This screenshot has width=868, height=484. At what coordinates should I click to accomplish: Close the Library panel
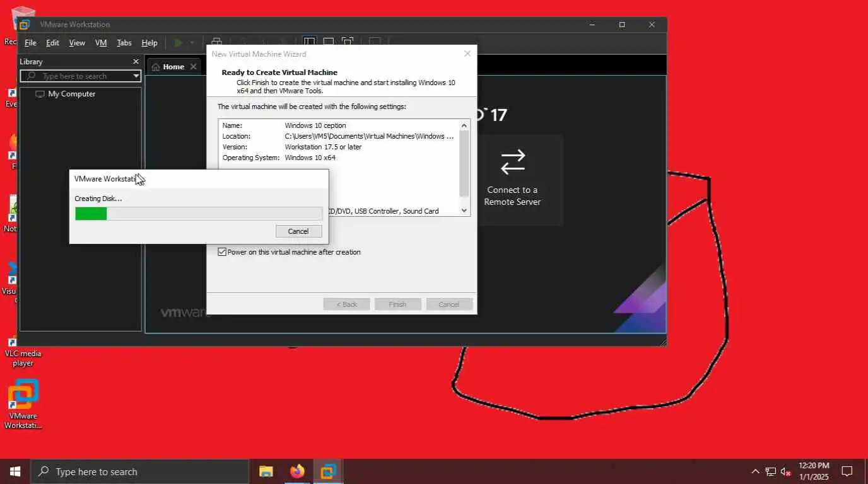tap(136, 61)
